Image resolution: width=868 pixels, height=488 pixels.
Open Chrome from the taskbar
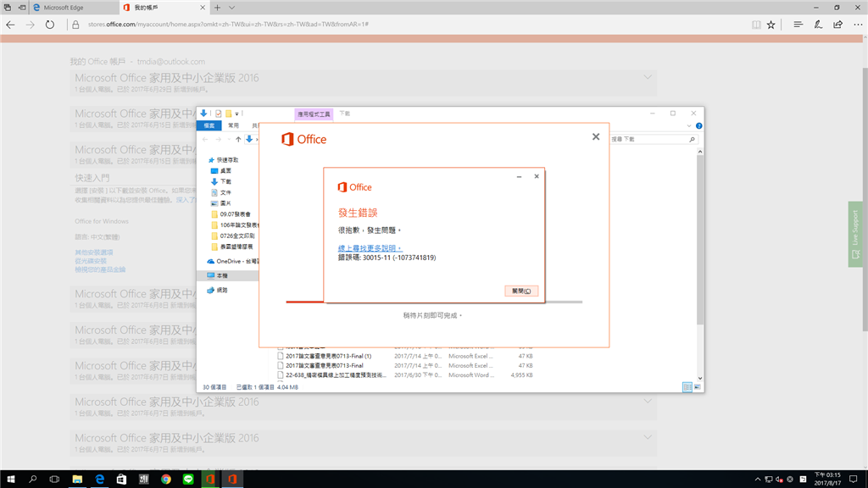click(166, 480)
